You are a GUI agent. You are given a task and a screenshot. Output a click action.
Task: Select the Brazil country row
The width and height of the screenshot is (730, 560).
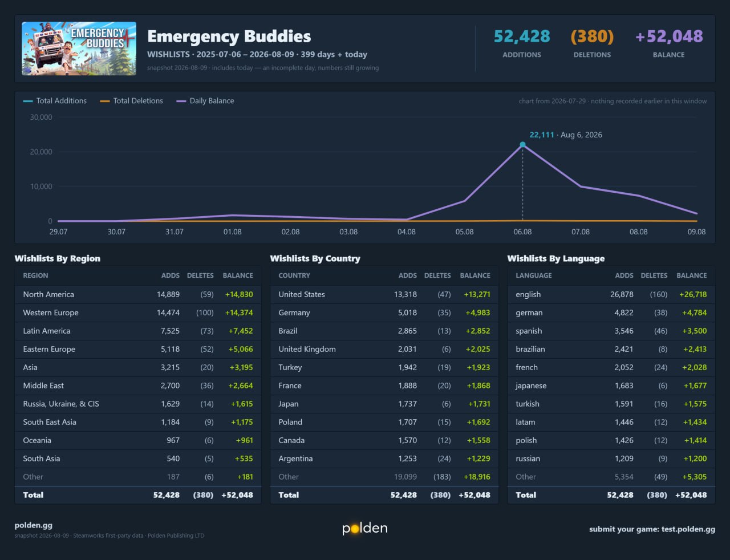(x=384, y=331)
